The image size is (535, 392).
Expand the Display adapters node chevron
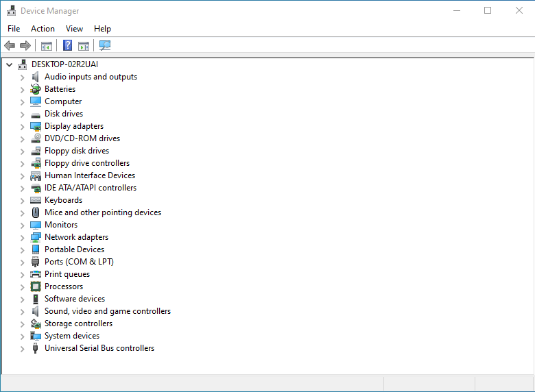(x=22, y=127)
